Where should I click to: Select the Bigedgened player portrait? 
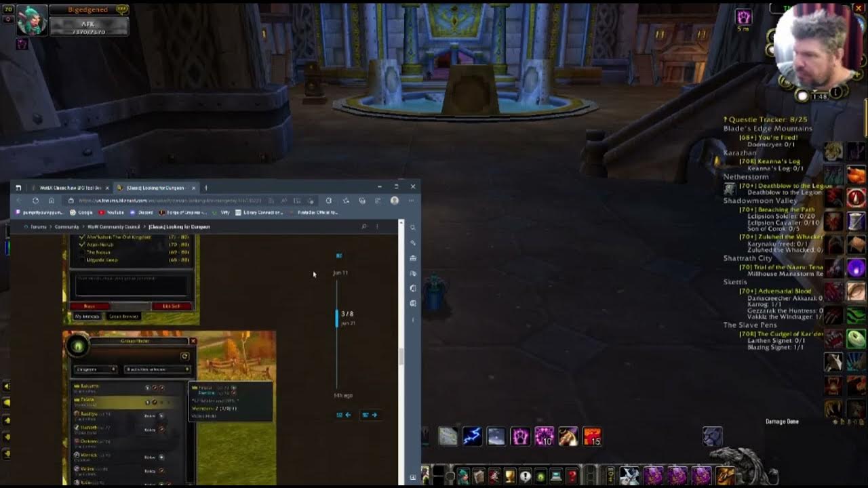[31, 20]
